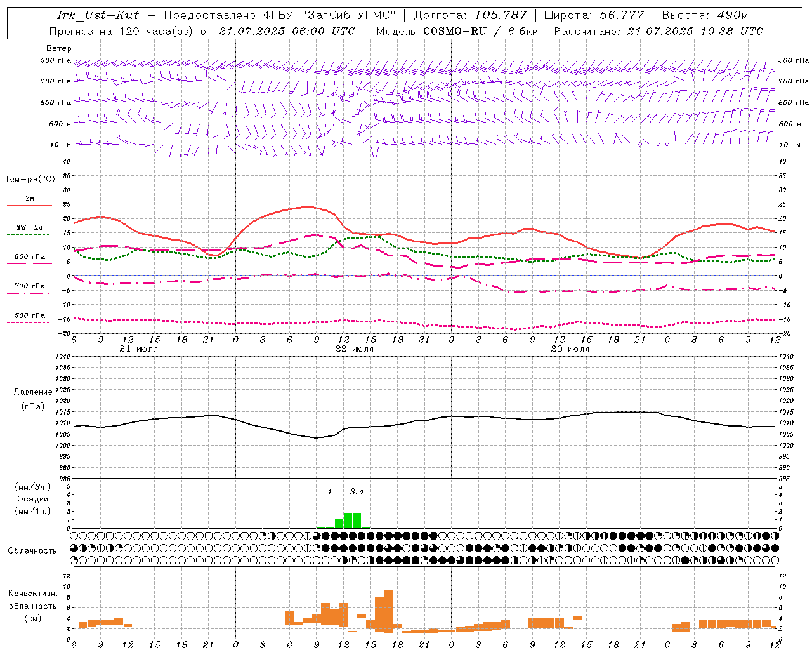Click the Ветер wind panel label

pyautogui.click(x=59, y=48)
